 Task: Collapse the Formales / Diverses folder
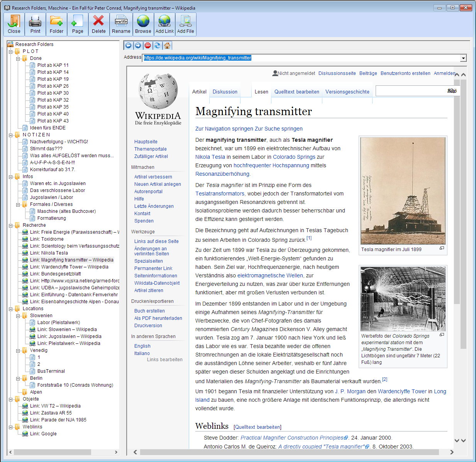coord(18,204)
